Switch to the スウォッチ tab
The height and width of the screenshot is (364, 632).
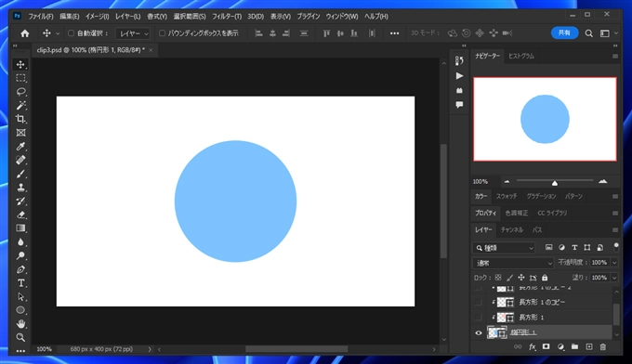coord(507,196)
